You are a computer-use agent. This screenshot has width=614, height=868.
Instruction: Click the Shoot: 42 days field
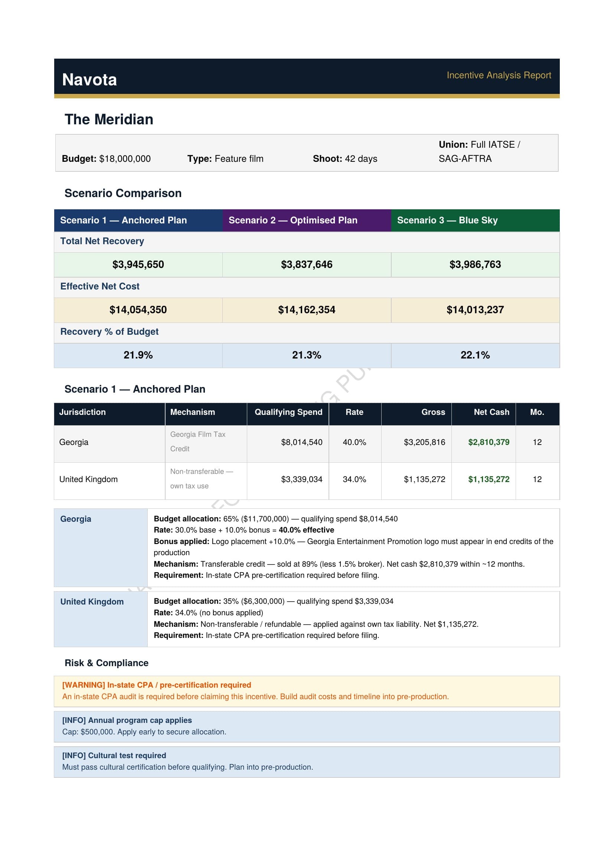point(345,159)
